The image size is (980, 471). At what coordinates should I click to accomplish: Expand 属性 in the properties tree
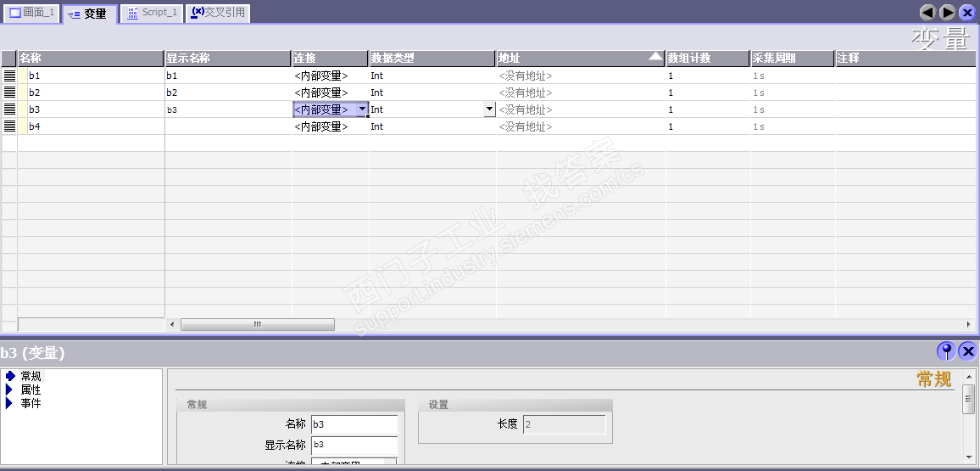pos(8,390)
